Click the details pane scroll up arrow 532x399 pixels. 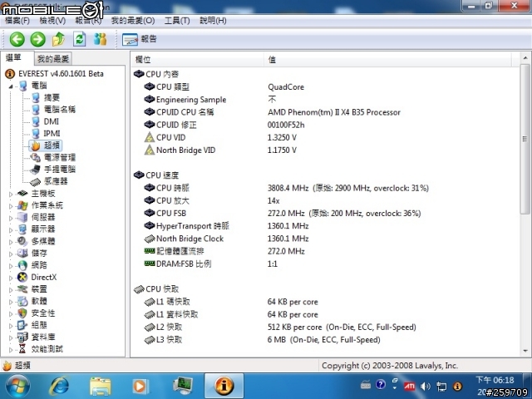(x=525, y=58)
